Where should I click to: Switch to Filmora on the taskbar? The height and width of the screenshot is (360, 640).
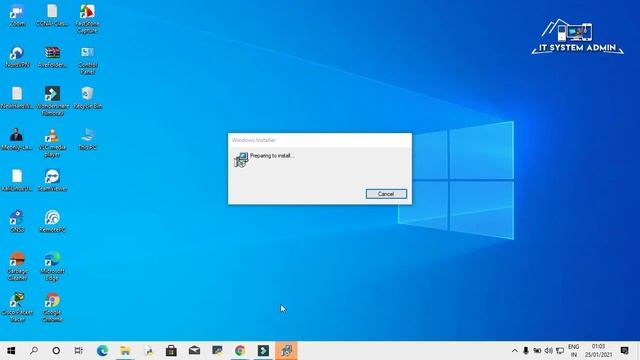[x=263, y=351]
